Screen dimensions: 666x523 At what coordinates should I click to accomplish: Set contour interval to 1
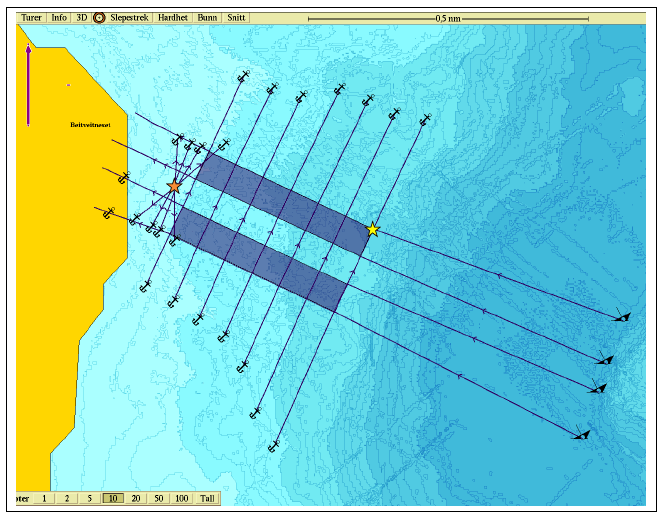43,498
